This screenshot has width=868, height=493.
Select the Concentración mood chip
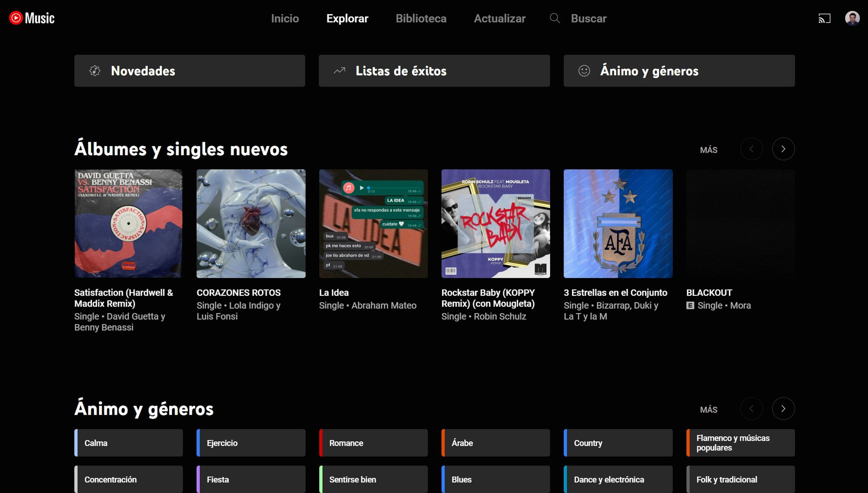(129, 479)
